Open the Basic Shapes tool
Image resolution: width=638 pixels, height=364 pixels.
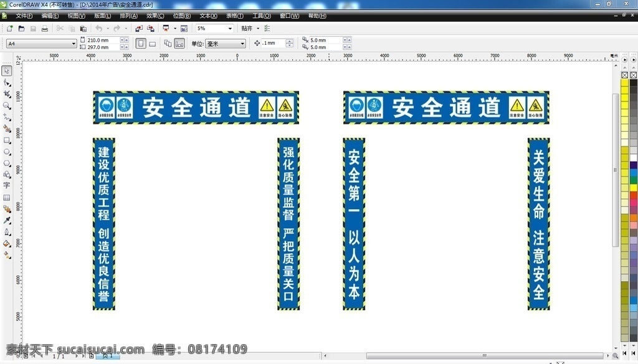[x=6, y=175]
